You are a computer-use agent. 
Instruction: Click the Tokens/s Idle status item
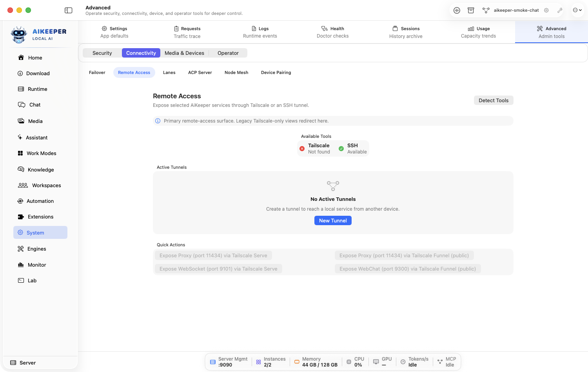click(x=414, y=362)
